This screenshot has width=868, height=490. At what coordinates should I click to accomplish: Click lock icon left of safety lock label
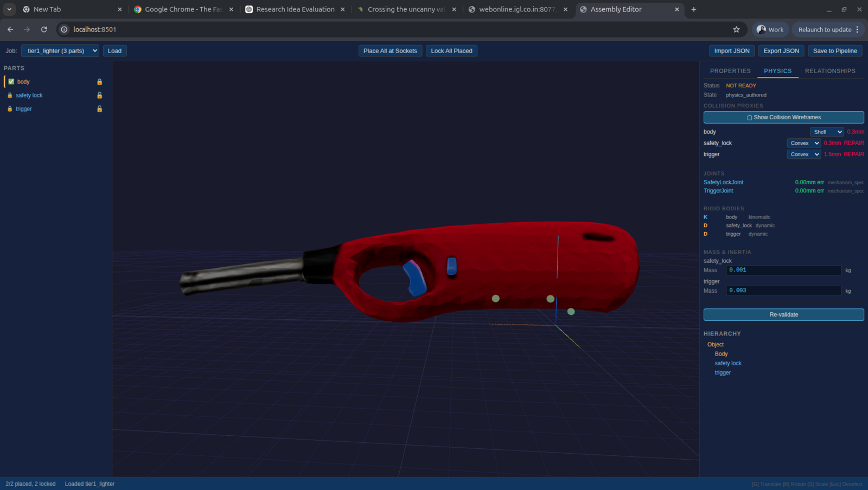pos(10,95)
